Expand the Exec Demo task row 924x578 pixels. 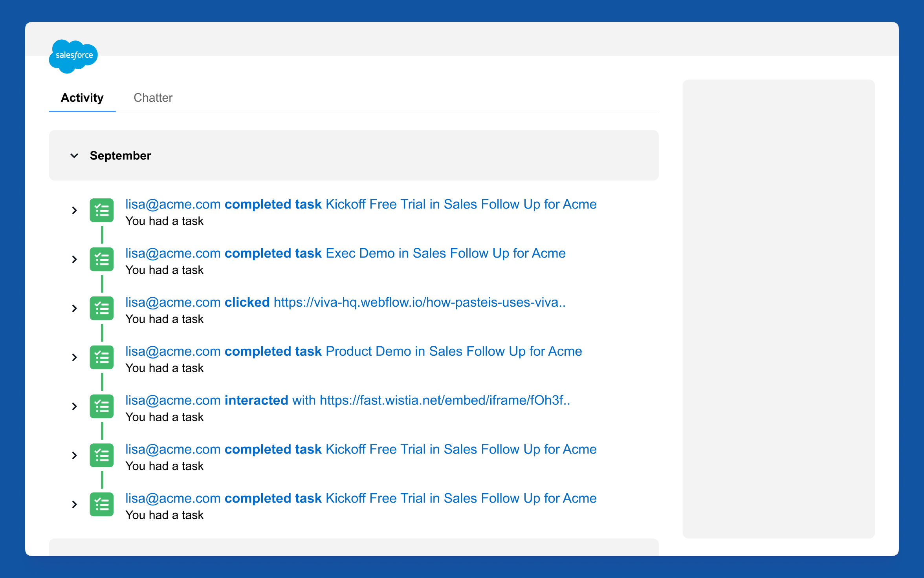74,260
